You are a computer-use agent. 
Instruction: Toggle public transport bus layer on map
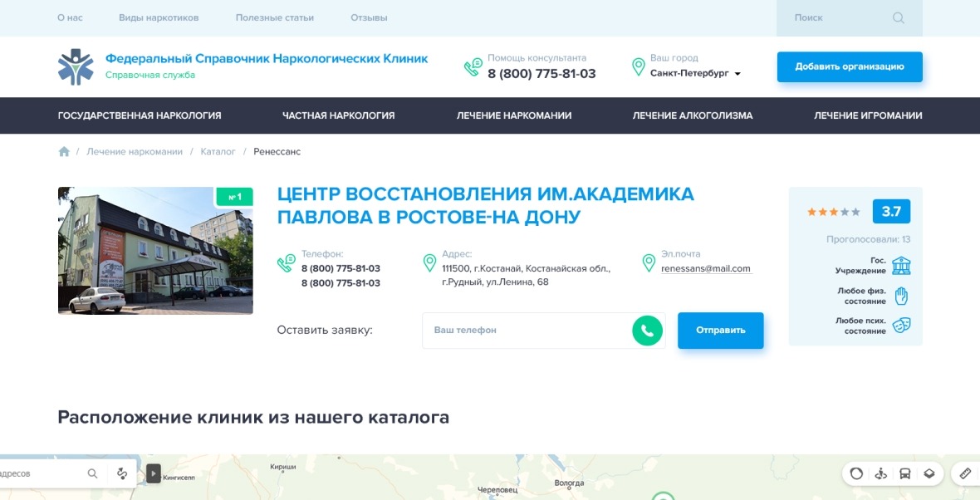coord(905,473)
